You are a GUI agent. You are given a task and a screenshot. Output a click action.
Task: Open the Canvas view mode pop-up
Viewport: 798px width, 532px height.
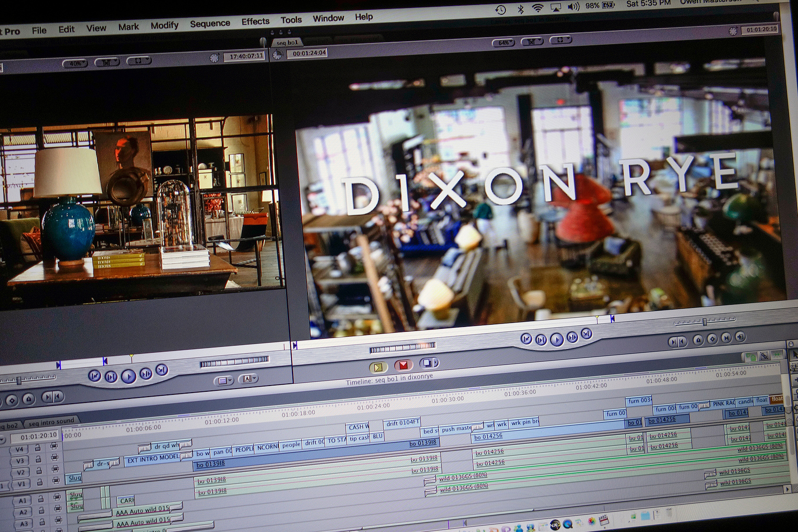532,41
